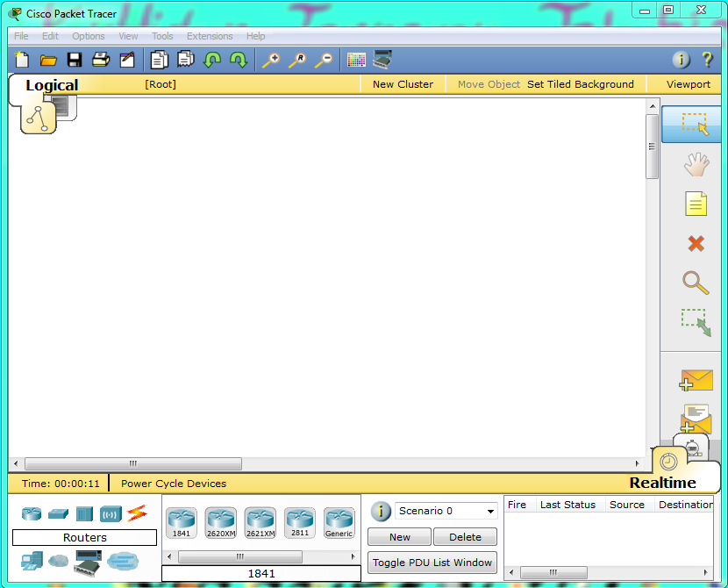Click the Network Information icon in the toolbar
The width and height of the screenshot is (728, 588).
tap(682, 60)
